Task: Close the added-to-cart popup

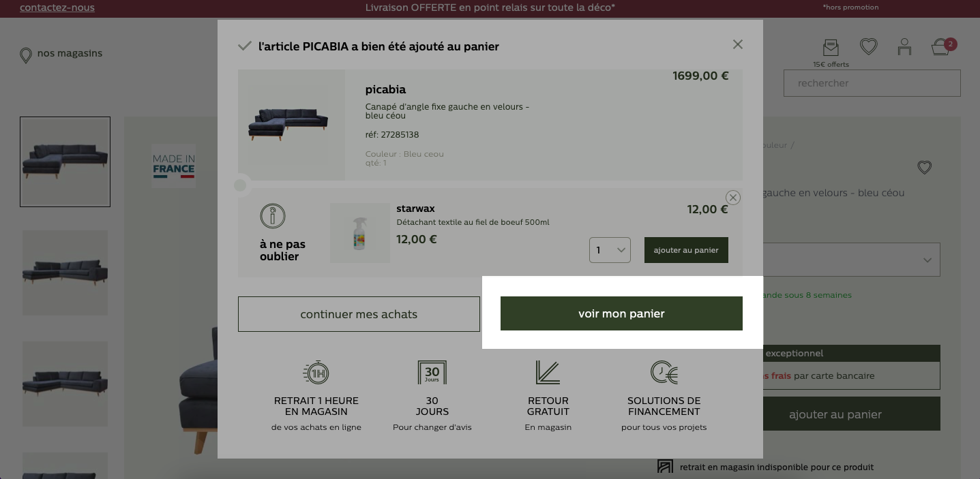Action: tap(737, 44)
